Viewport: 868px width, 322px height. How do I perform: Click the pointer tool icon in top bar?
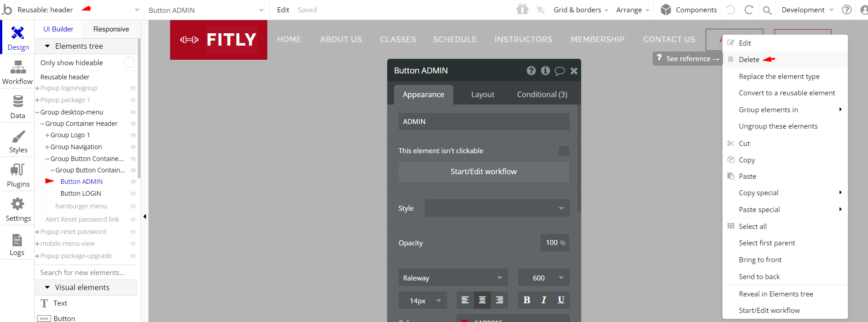point(541,10)
